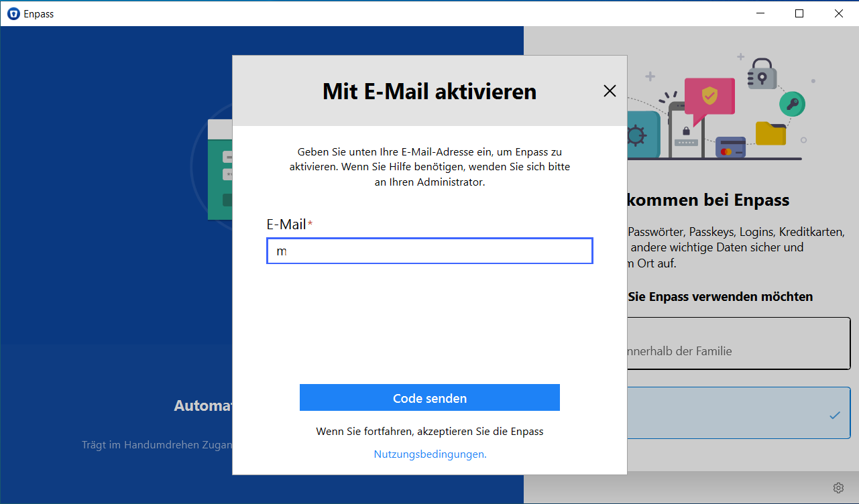This screenshot has height=504, width=859.
Task: Click the pink shield speech bubble
Action: (x=709, y=95)
